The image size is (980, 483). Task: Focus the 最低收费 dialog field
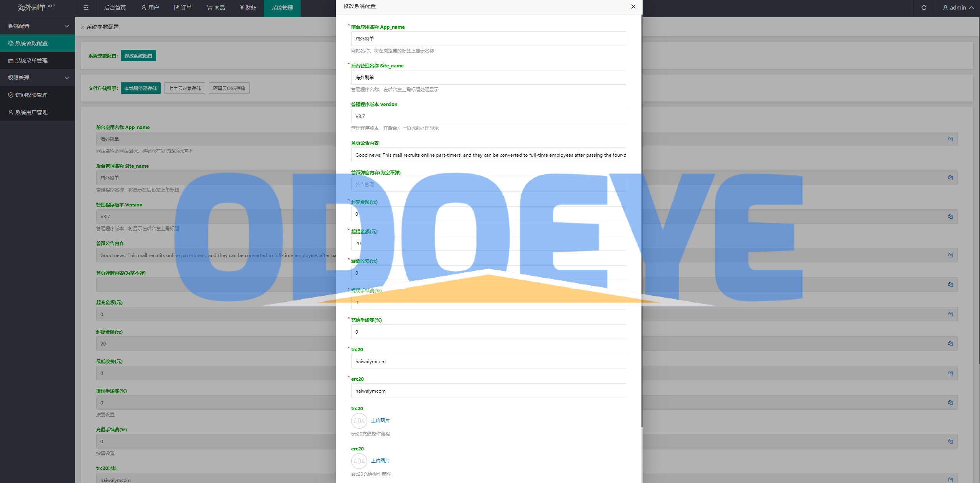[488, 273]
